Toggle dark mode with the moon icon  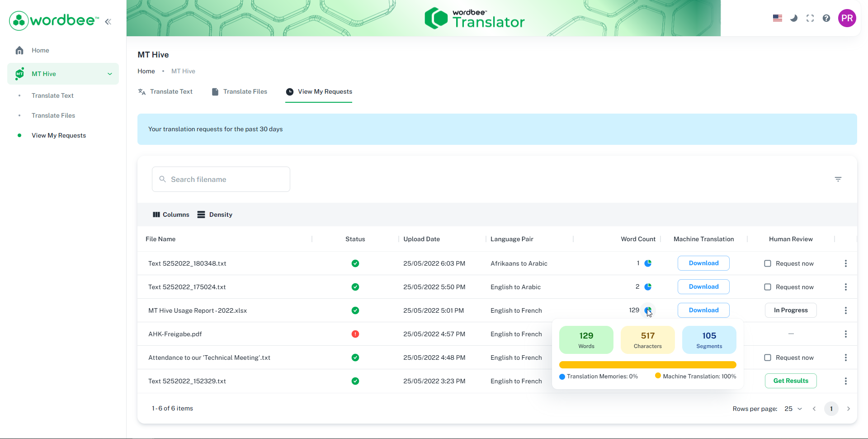point(794,18)
